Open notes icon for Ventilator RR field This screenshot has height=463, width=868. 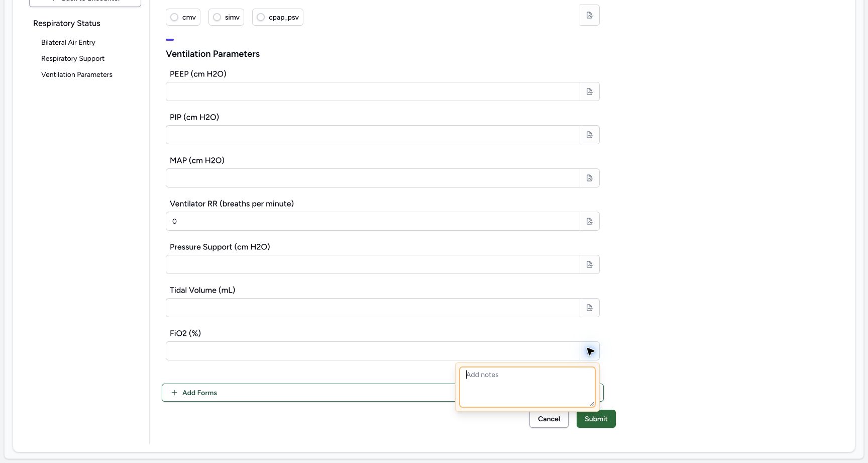[x=590, y=221]
